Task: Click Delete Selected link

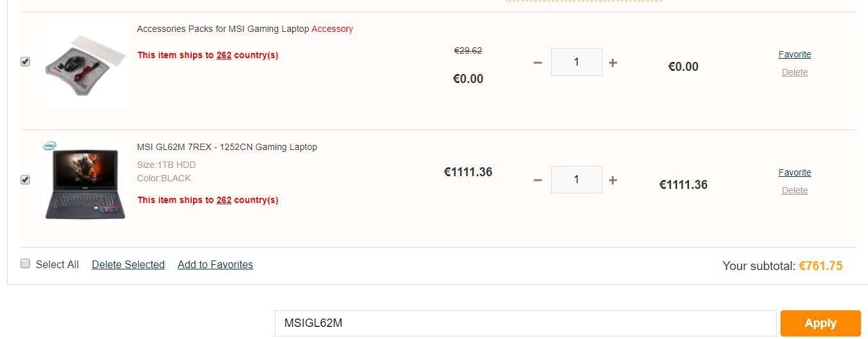Action: tap(128, 264)
